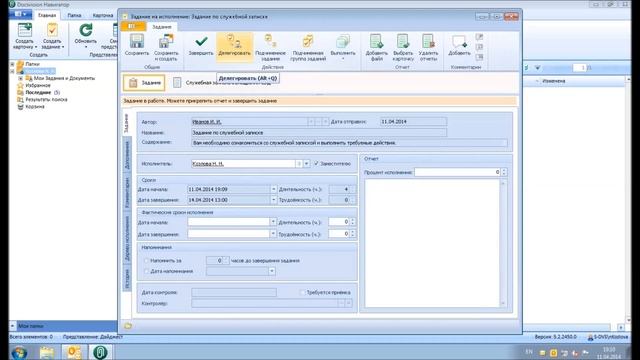The width and height of the screenshot is (640, 360).
Task: Click top small icon in Комментарии group
Action: [480, 37]
